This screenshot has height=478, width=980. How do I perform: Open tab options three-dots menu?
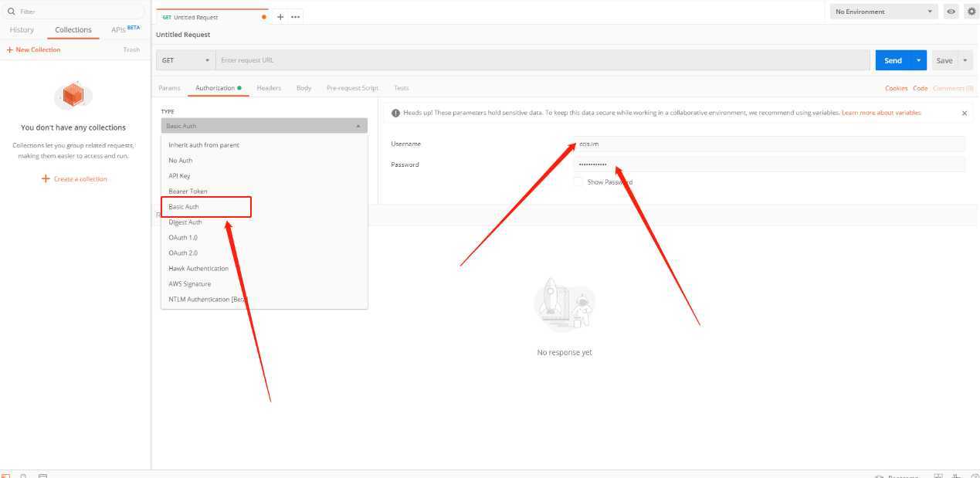point(295,17)
